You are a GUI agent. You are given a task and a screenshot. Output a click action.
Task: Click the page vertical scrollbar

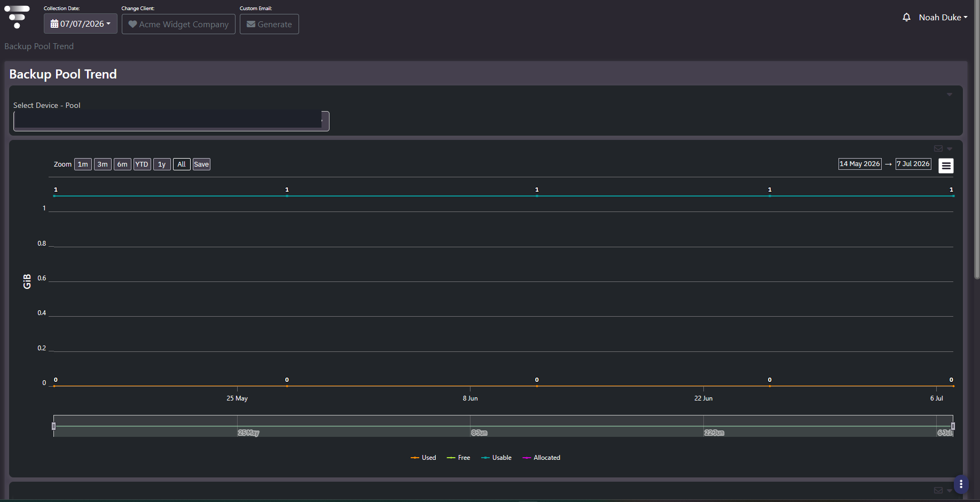click(x=977, y=139)
